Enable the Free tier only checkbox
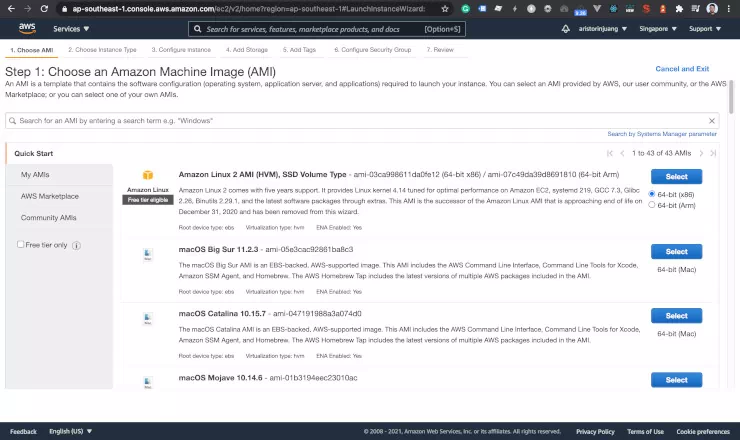Screen dimensions: 740x440 20,245
